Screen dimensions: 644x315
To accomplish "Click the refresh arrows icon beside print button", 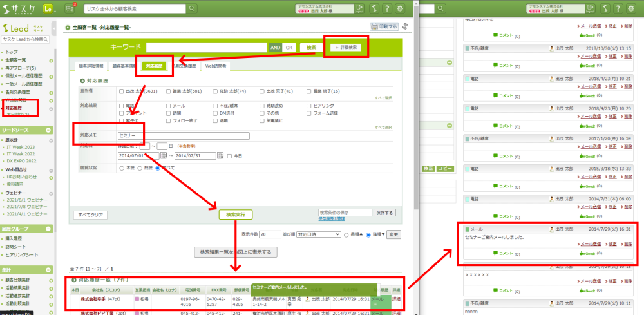I will 404,26.
